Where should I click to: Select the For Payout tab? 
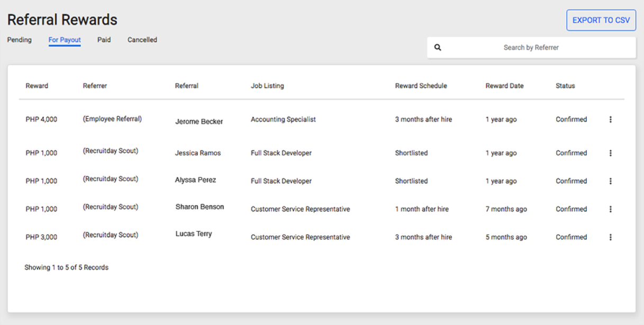(65, 40)
